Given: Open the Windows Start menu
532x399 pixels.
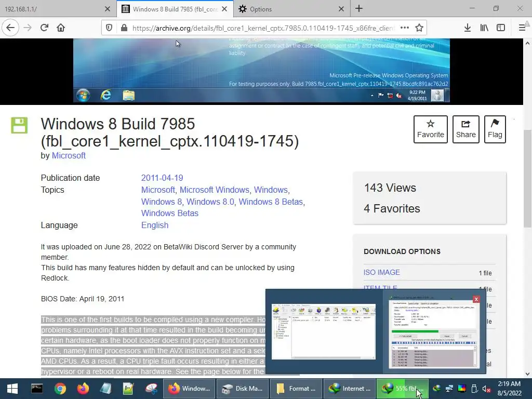Looking at the screenshot, I should tap(12, 389).
